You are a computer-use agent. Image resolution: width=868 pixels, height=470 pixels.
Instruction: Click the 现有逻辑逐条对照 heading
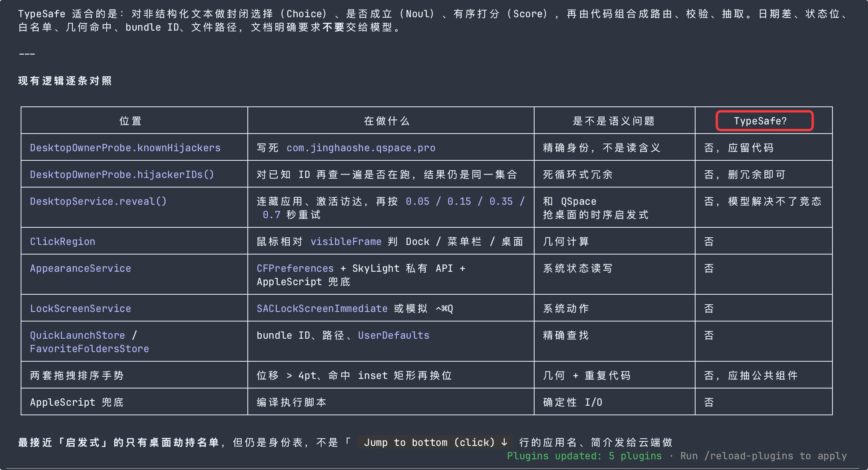[x=65, y=81]
